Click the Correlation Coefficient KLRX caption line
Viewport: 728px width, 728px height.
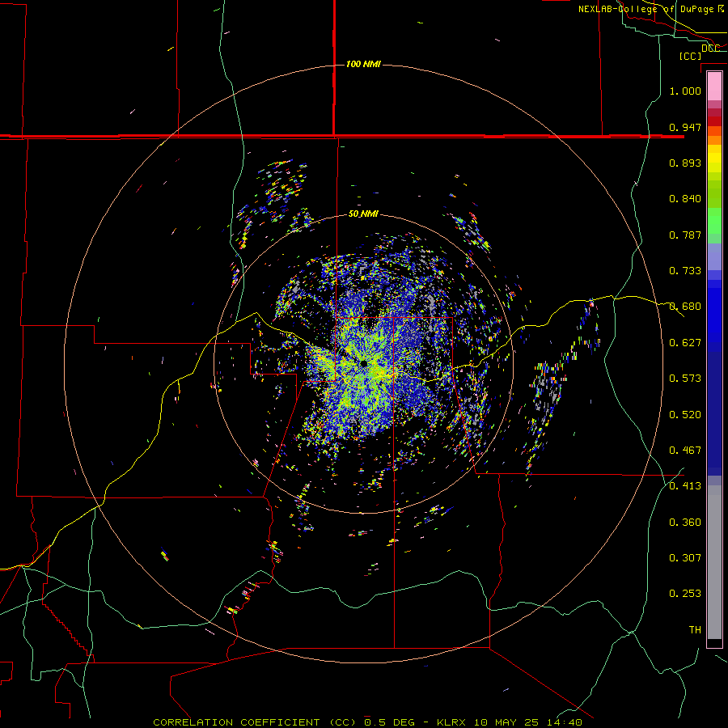coord(367,722)
